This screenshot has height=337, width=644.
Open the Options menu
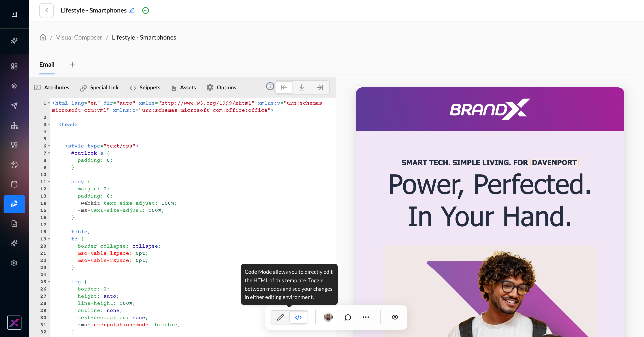[x=221, y=87]
